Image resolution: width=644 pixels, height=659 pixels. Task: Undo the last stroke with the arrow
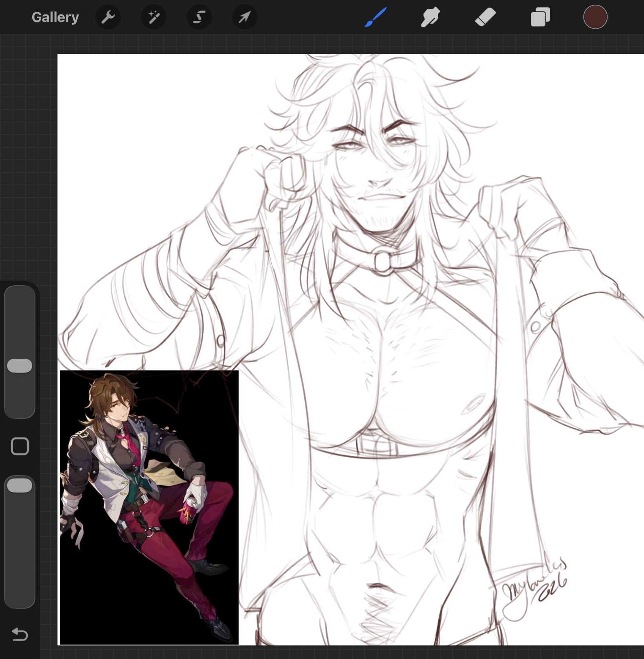pos(20,635)
